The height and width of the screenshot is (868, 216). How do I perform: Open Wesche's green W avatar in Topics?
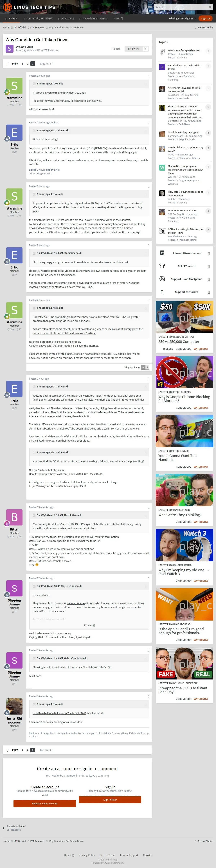[162, 167]
